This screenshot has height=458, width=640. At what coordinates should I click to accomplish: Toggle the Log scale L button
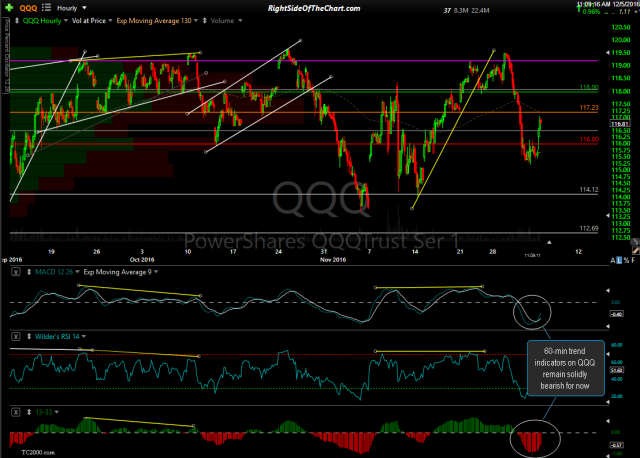(619, 260)
